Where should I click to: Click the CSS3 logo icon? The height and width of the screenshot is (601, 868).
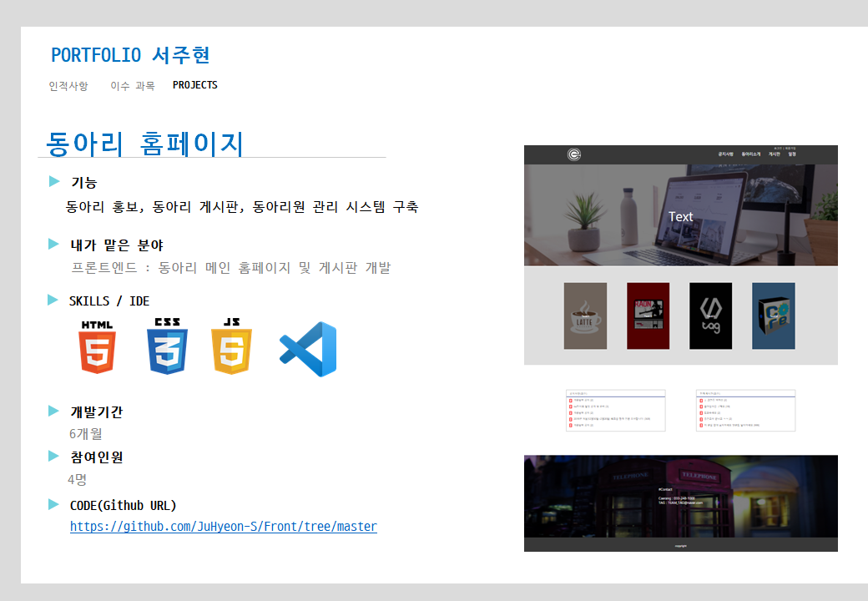point(167,346)
